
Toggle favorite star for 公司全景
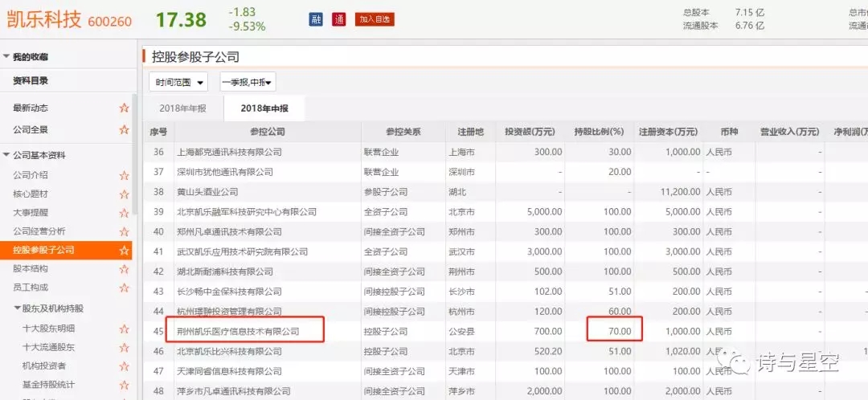click(124, 129)
